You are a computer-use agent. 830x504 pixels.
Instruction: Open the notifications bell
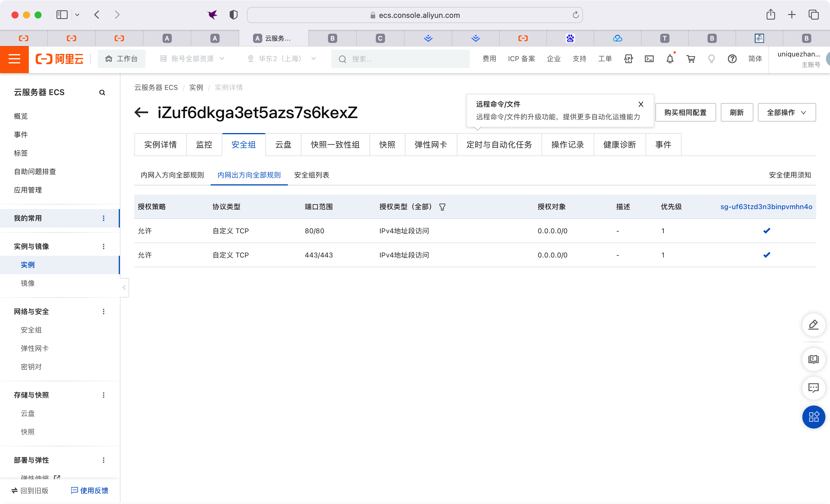pyautogui.click(x=670, y=59)
